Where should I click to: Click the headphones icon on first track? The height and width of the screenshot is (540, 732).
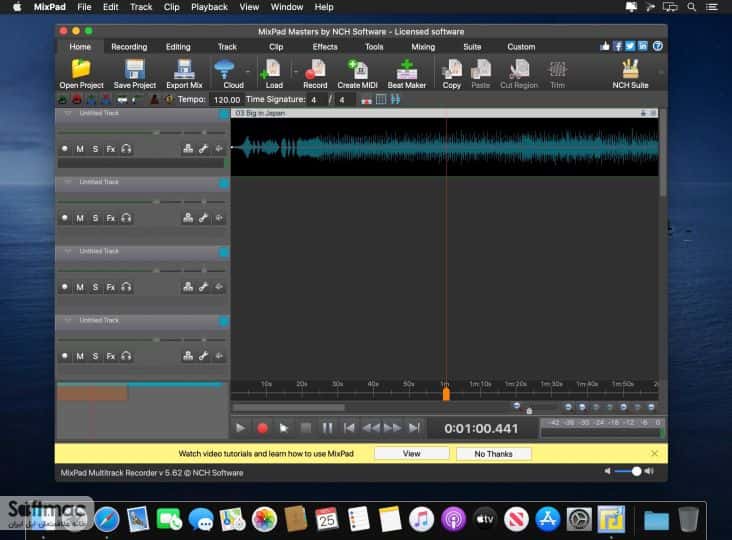pyautogui.click(x=126, y=149)
